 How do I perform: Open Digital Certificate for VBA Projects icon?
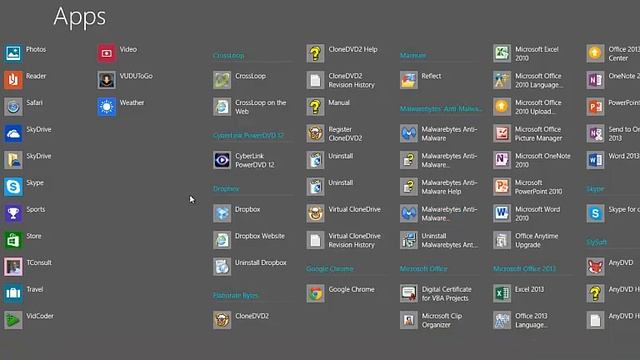409,293
